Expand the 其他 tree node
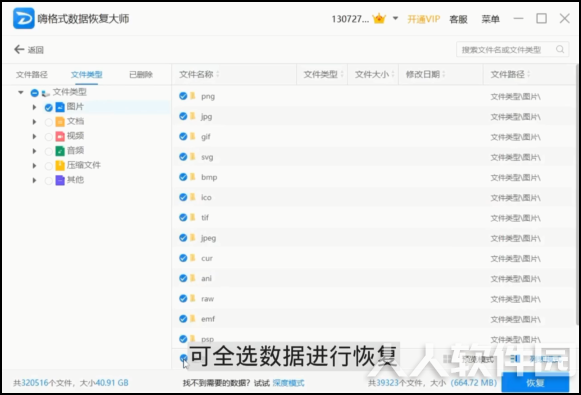 [x=34, y=180]
